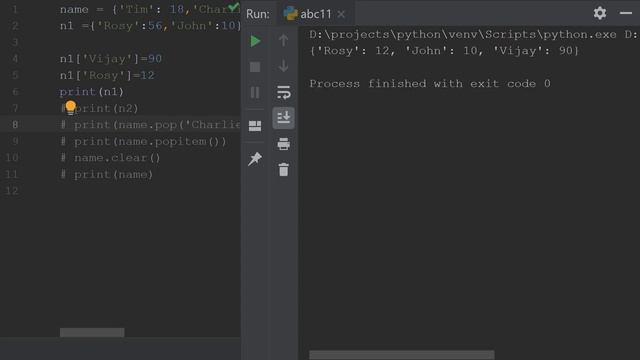Click line number 8 in the gutter
The height and width of the screenshot is (360, 640).
tap(15, 124)
